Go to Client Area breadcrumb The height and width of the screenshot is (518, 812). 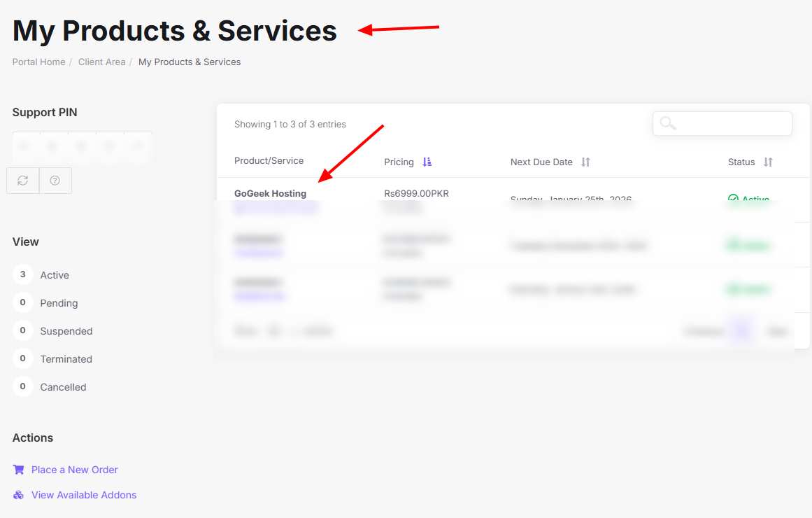click(x=101, y=62)
